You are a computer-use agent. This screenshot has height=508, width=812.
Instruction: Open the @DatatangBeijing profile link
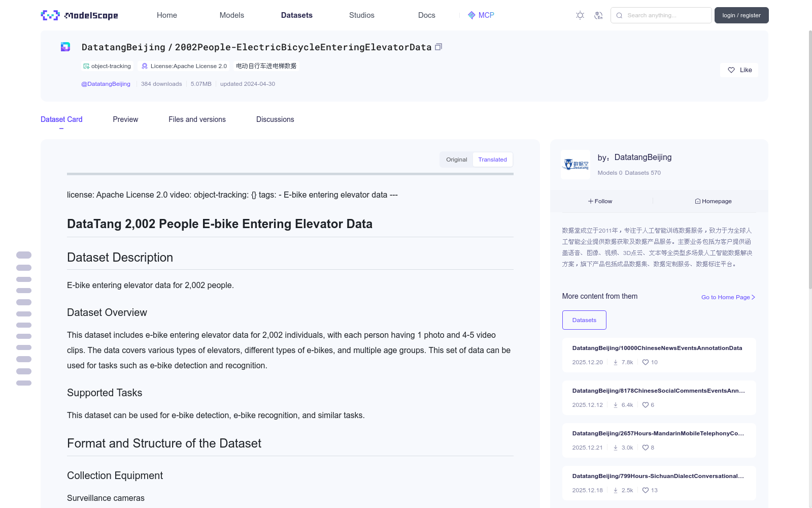tap(106, 84)
